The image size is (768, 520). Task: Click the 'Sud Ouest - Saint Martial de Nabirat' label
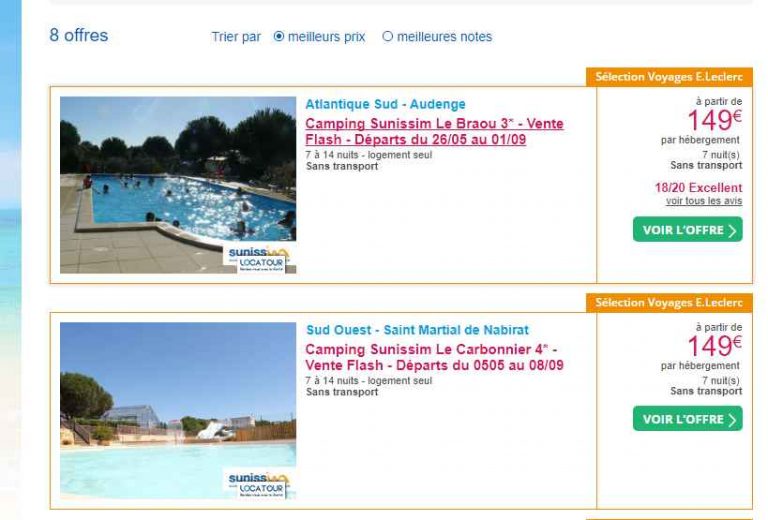[417, 330]
